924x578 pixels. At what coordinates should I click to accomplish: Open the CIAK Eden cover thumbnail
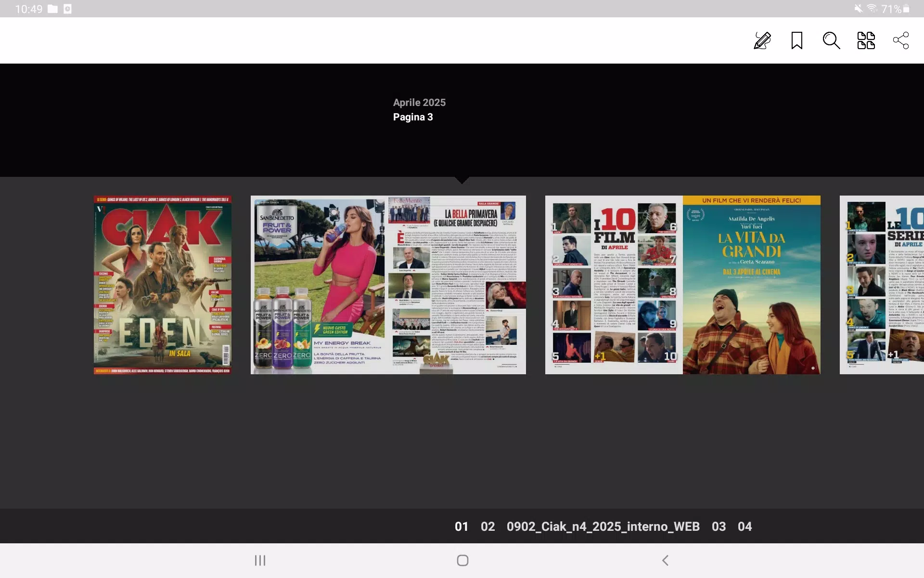coord(162,284)
